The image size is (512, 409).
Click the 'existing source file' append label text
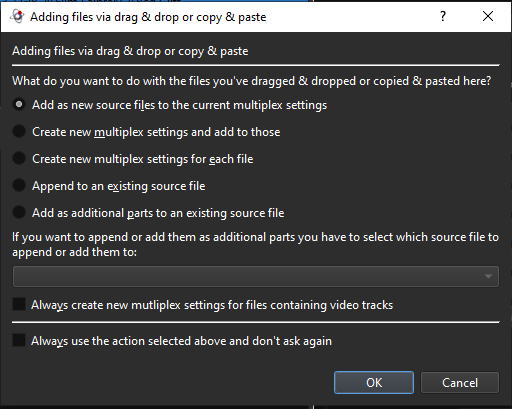click(156, 186)
